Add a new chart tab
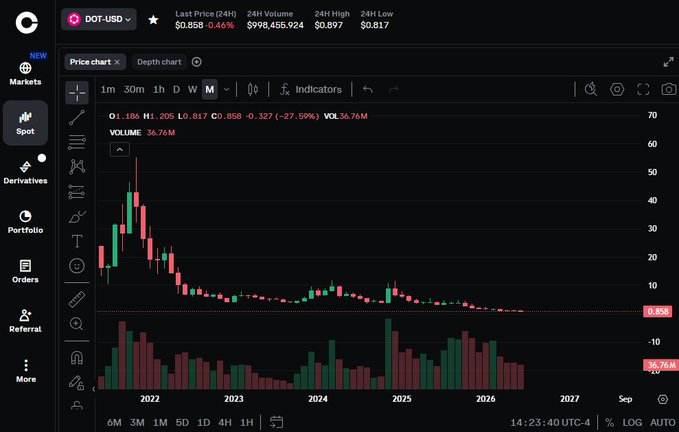Image resolution: width=679 pixels, height=432 pixels. (x=197, y=62)
